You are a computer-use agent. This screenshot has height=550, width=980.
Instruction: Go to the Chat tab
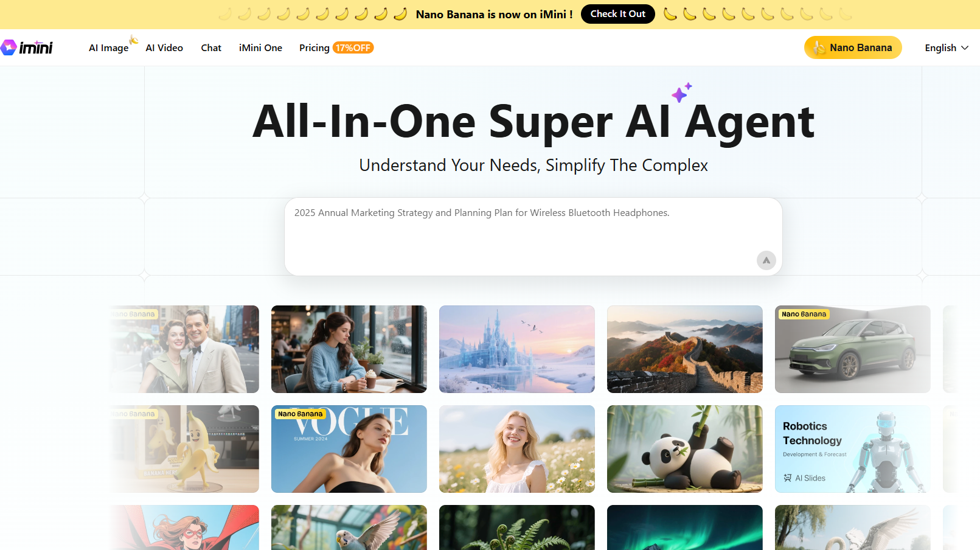(211, 48)
